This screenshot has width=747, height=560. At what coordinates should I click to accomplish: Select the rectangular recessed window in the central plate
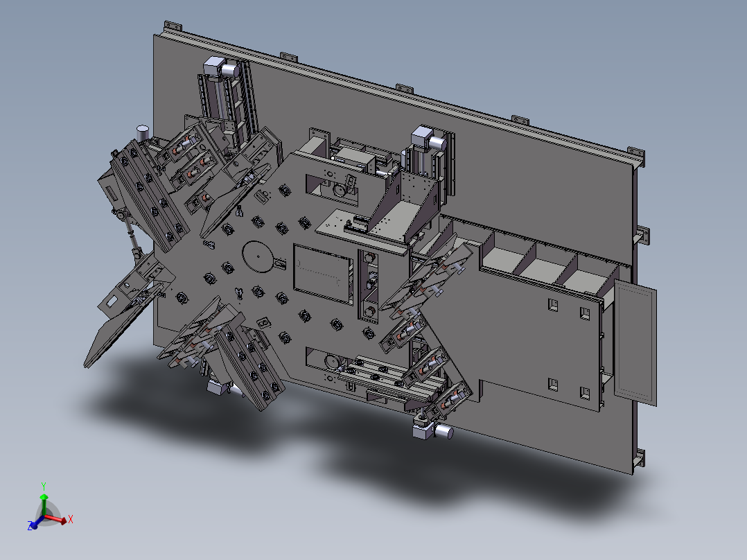click(324, 274)
